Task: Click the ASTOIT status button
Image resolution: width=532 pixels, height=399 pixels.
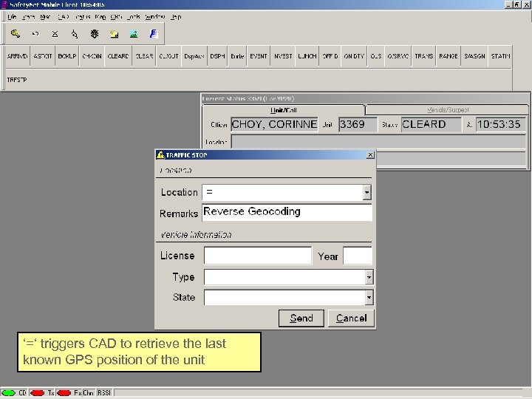Action: (x=43, y=56)
